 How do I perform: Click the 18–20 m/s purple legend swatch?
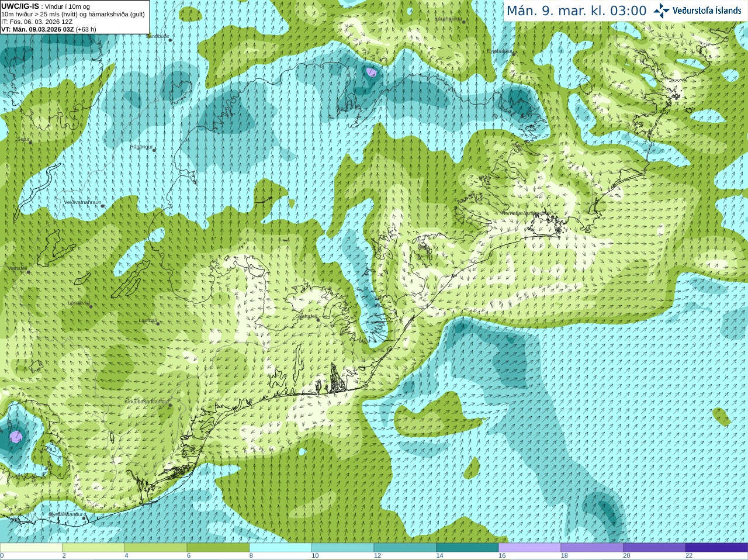coord(592,548)
